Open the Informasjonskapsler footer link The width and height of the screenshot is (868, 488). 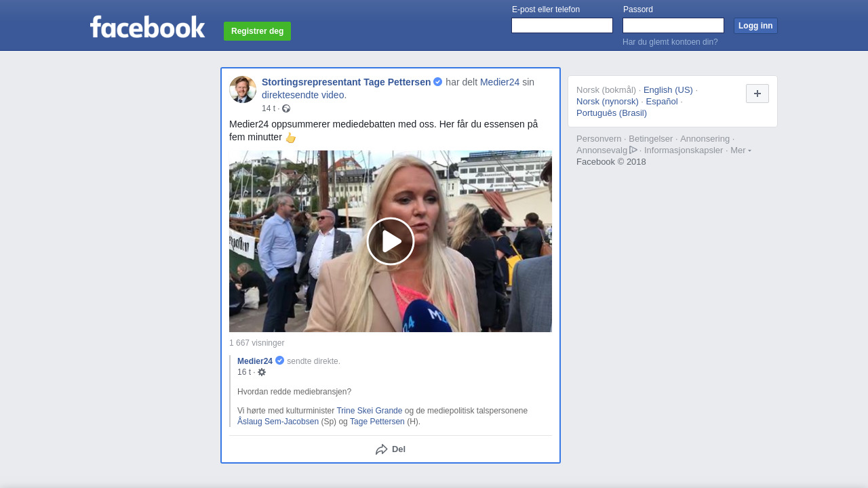(x=684, y=150)
